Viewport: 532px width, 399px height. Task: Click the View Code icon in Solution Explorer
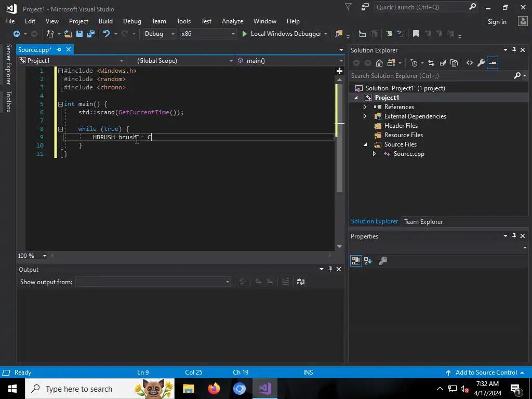[470, 63]
